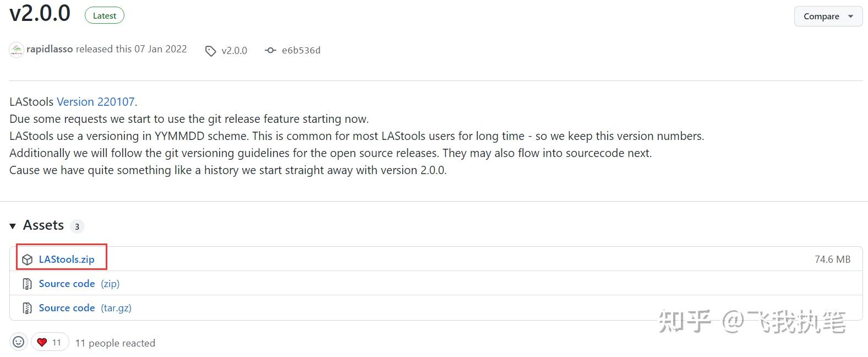868x357 pixels.
Task: Click the tag icon before v2.0.0
Action: point(211,51)
